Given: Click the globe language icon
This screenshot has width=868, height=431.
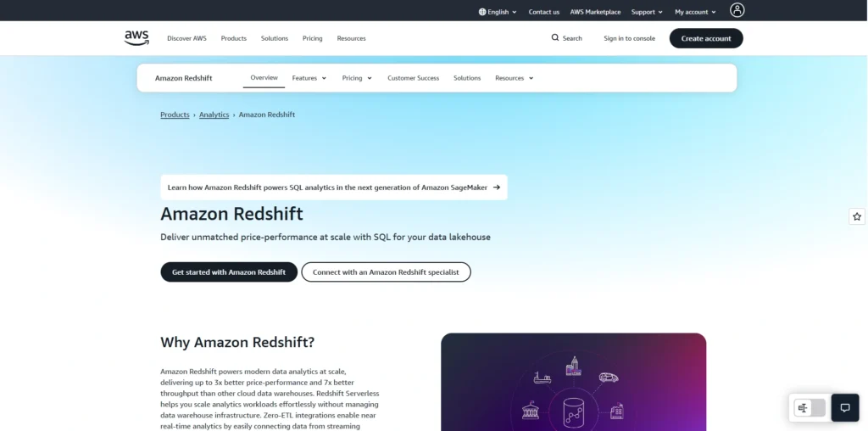Looking at the screenshot, I should [x=482, y=12].
